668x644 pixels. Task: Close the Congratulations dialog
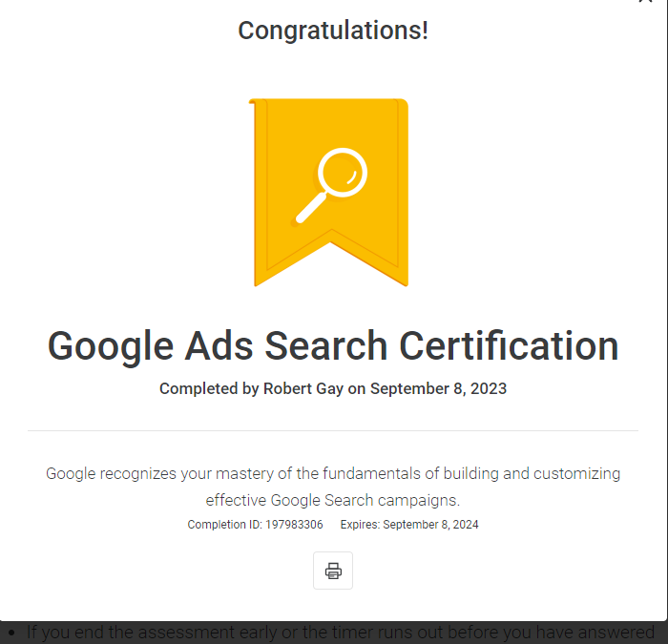click(x=646, y=1)
